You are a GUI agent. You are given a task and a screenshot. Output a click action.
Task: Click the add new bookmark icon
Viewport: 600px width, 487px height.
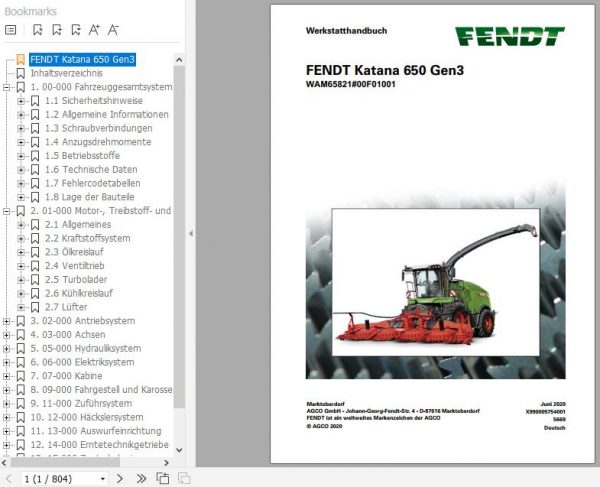57,30
